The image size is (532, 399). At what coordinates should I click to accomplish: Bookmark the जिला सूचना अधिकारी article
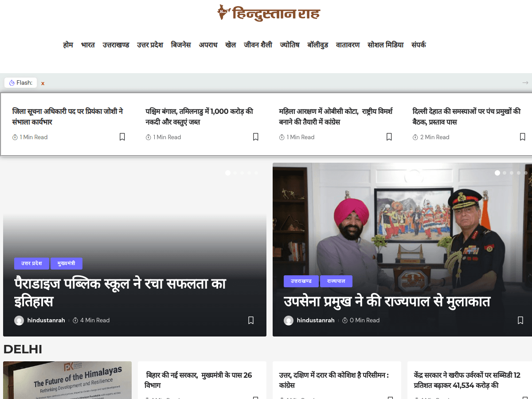pyautogui.click(x=122, y=137)
